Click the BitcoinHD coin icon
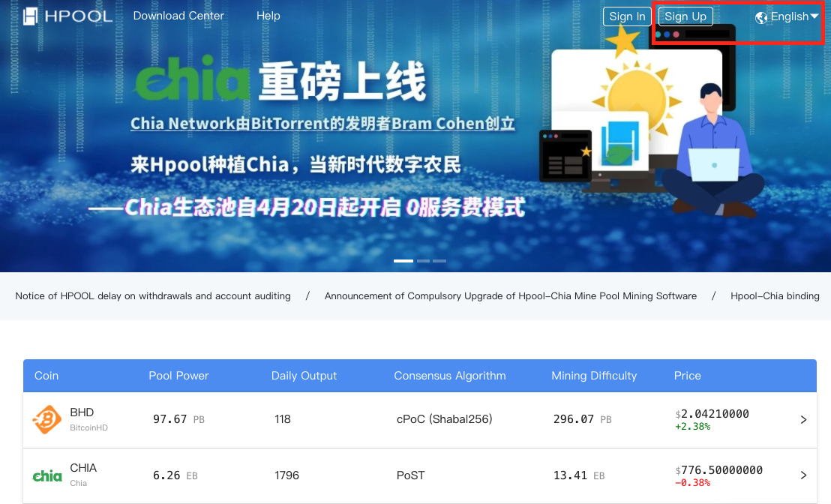 (x=46, y=419)
